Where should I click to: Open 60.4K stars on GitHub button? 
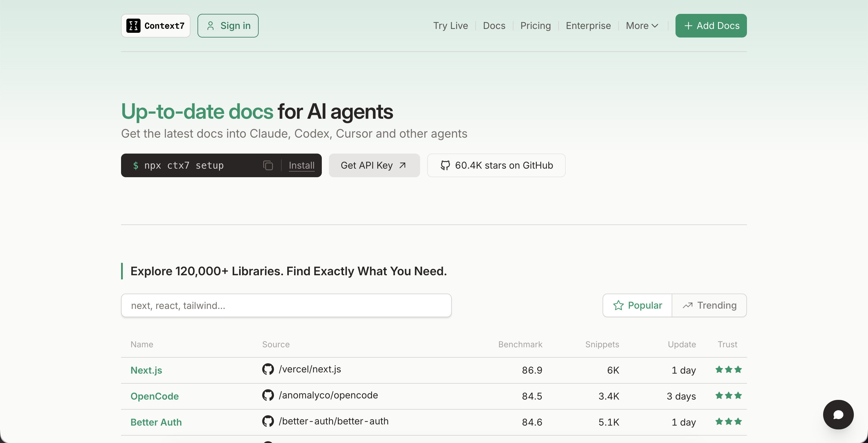496,165
